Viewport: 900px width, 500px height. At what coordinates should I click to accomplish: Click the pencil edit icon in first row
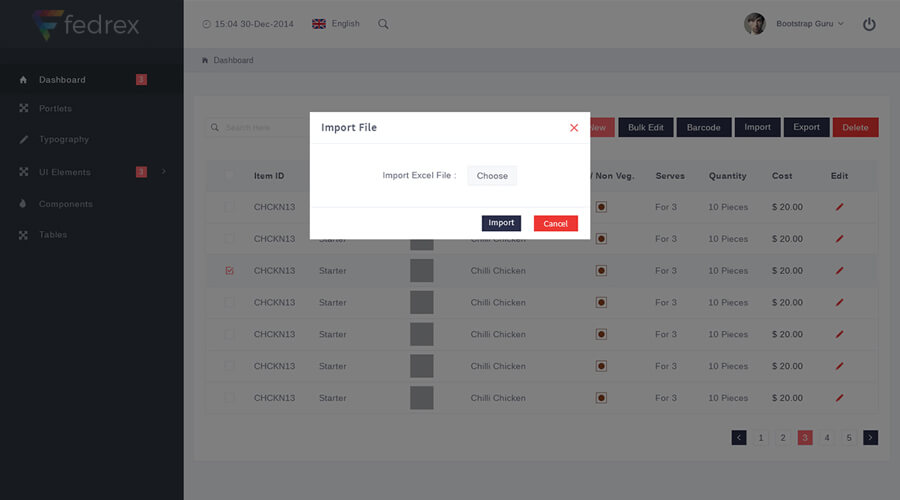(839, 207)
